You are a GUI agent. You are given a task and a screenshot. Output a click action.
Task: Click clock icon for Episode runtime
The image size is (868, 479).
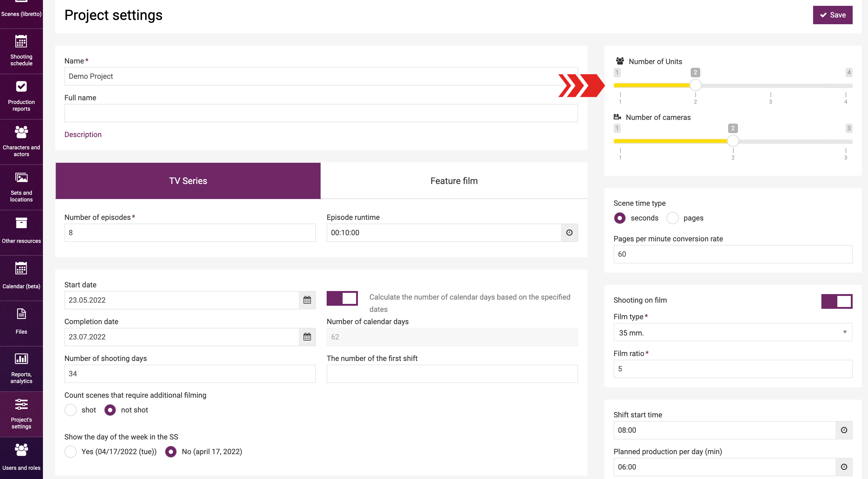click(569, 233)
